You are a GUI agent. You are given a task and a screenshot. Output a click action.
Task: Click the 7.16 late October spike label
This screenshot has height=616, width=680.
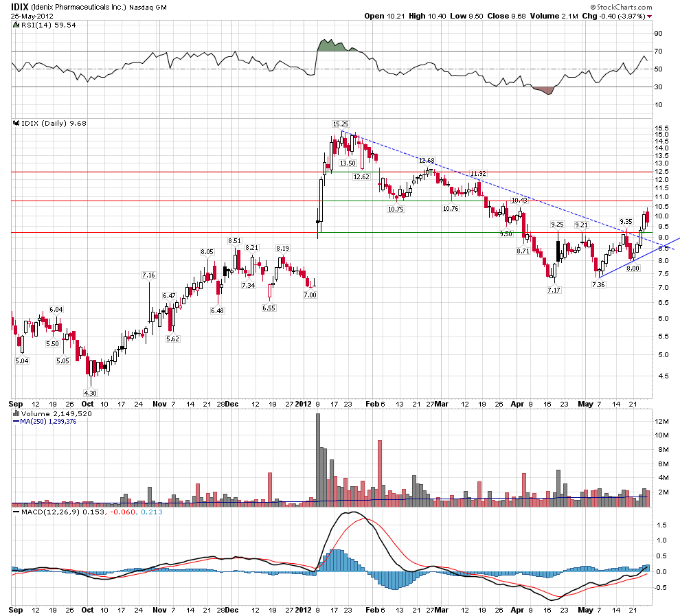click(149, 275)
